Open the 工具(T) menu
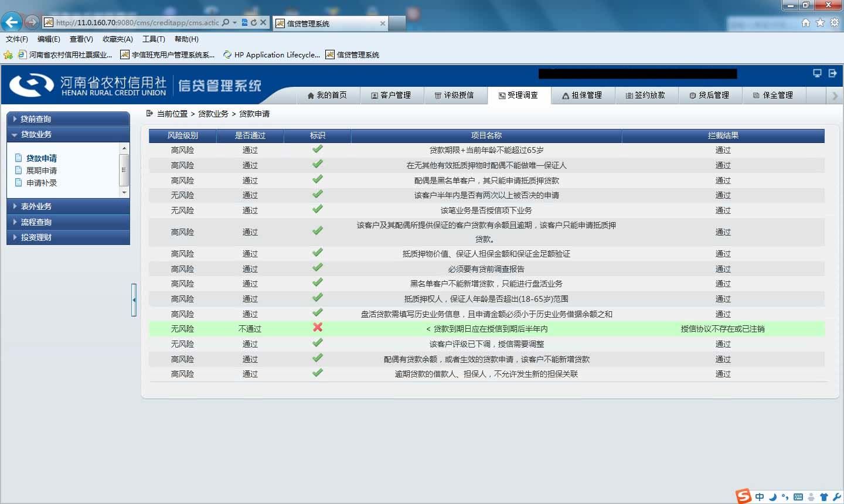This screenshot has height=504, width=844. [154, 39]
